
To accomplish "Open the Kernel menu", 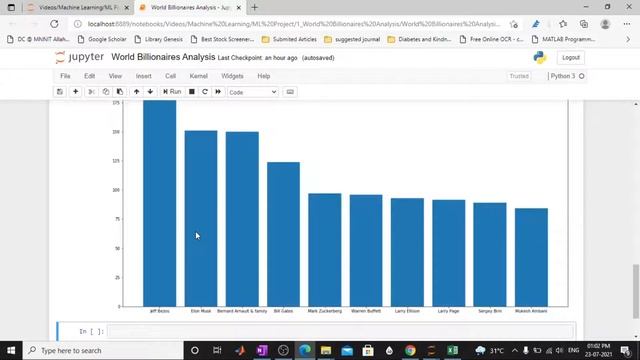I will pyautogui.click(x=198, y=76).
